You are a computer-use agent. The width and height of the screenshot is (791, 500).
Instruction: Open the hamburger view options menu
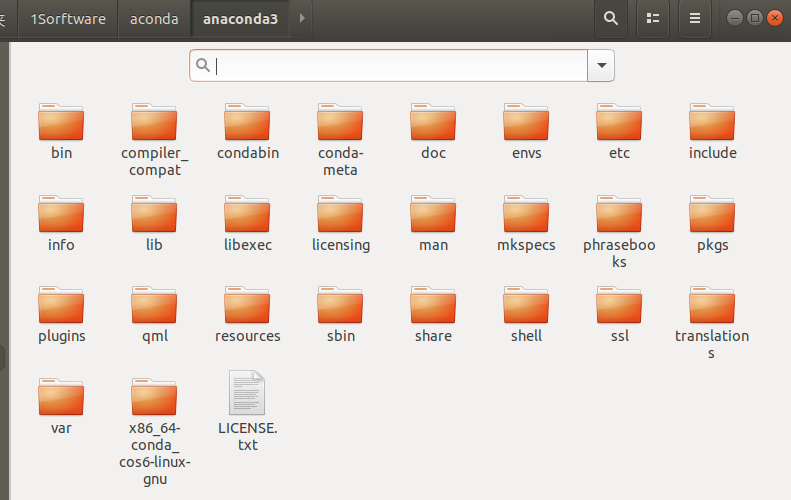695,19
